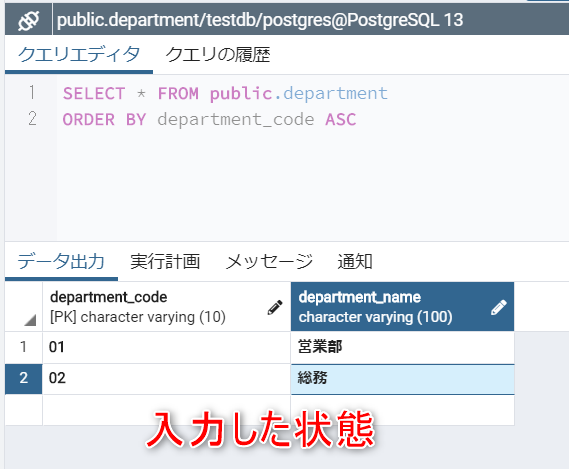Click the pencil icon in department_name header

[499, 307]
